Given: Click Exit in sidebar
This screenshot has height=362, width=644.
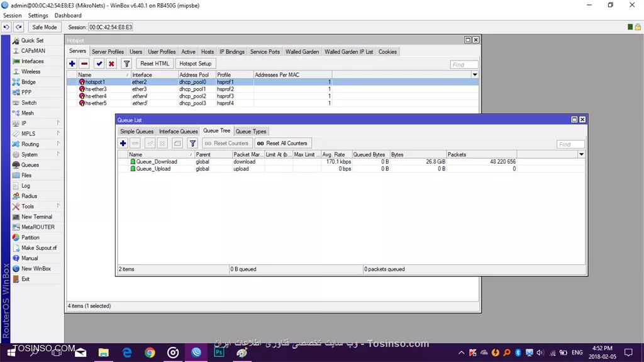Looking at the screenshot, I should pyautogui.click(x=25, y=279).
